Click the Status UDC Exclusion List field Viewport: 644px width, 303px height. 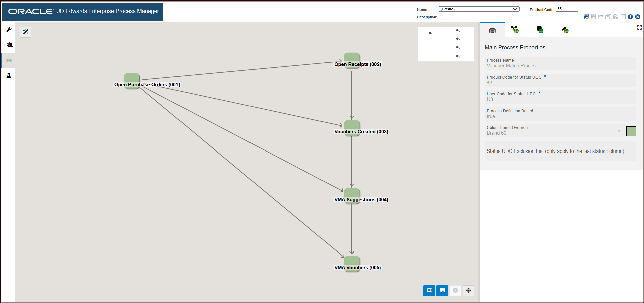pyautogui.click(x=560, y=151)
